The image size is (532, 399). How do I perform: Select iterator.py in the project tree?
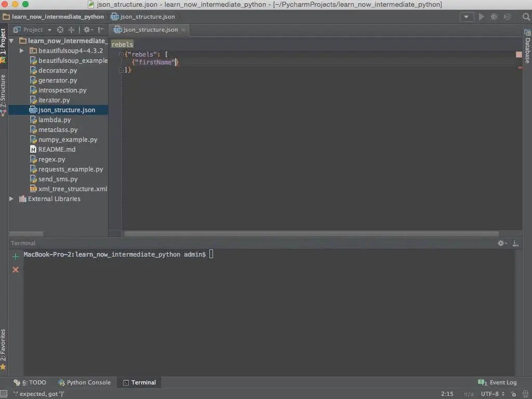54,100
